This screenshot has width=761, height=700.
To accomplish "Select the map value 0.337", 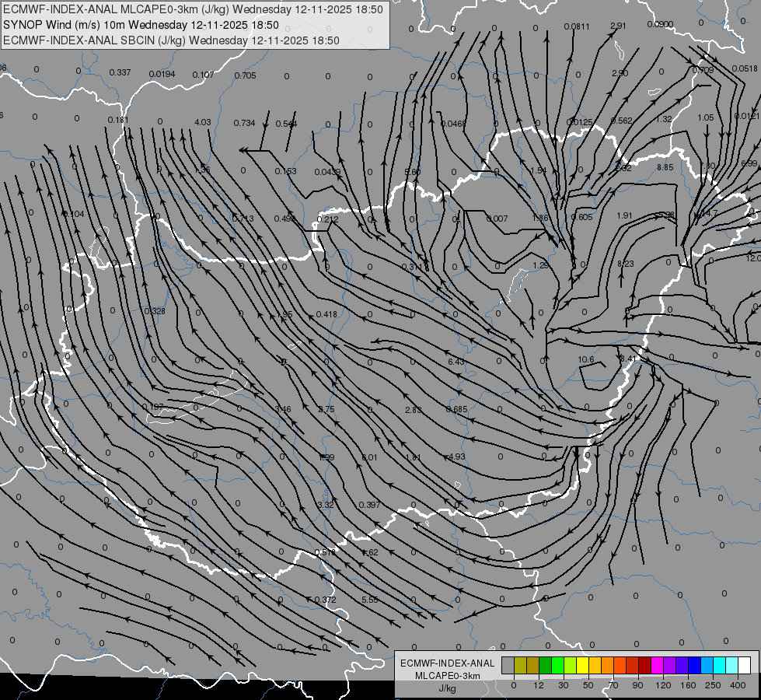I will click(x=120, y=72).
